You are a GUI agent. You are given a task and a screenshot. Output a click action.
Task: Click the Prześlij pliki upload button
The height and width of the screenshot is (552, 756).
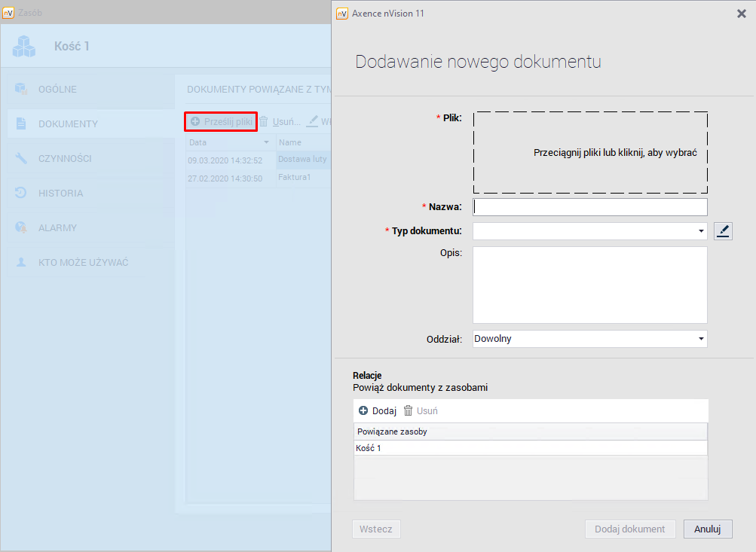(221, 121)
